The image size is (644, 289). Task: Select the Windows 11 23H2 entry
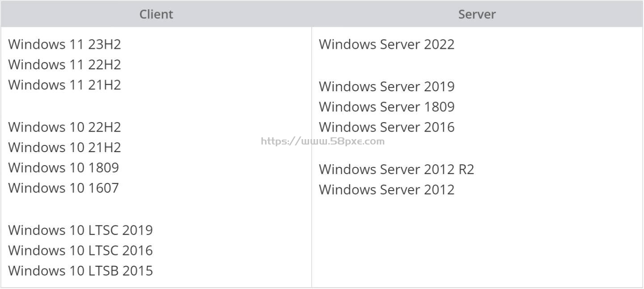(64, 44)
